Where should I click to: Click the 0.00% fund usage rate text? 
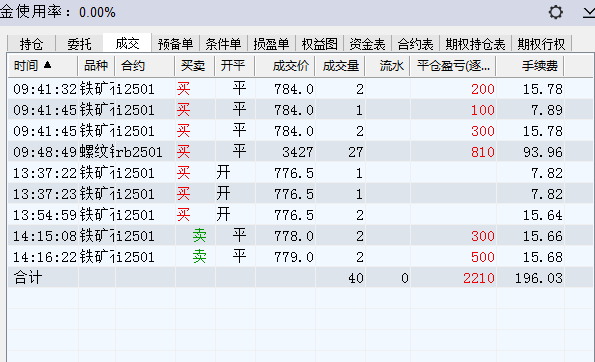coord(97,13)
